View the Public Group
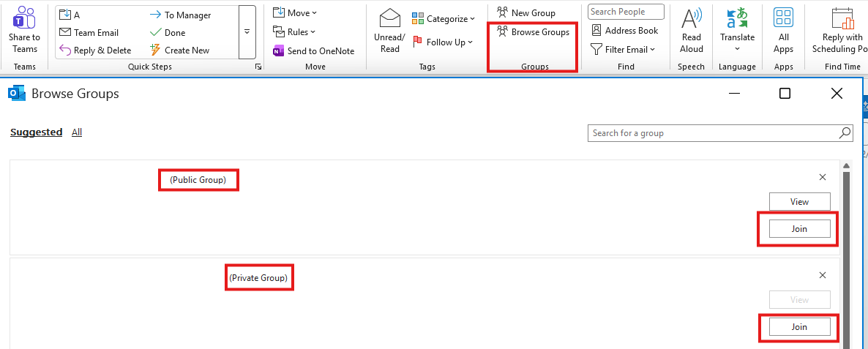The width and height of the screenshot is (868, 349). tap(799, 202)
